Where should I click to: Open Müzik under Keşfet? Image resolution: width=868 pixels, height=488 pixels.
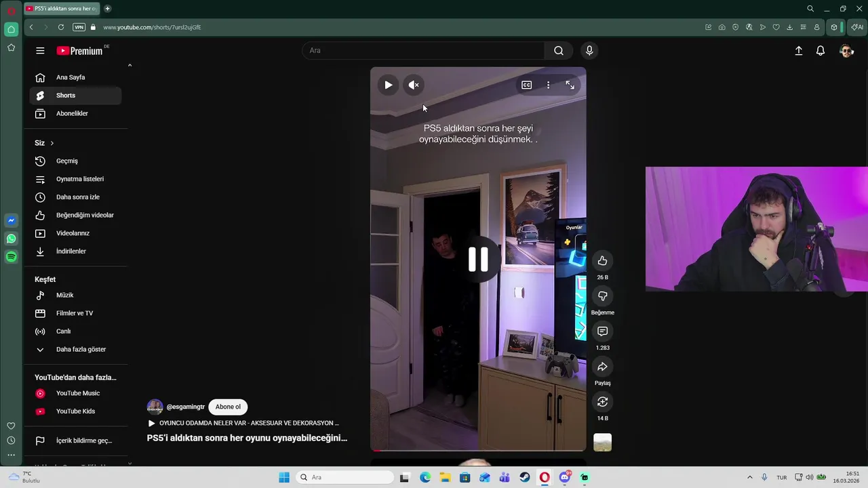76,295
